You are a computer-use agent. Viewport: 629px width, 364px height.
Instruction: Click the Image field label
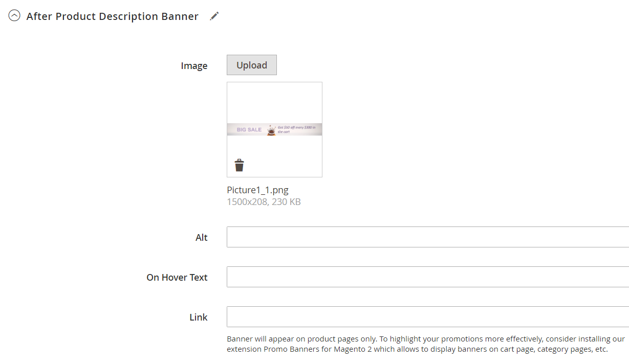tap(194, 66)
